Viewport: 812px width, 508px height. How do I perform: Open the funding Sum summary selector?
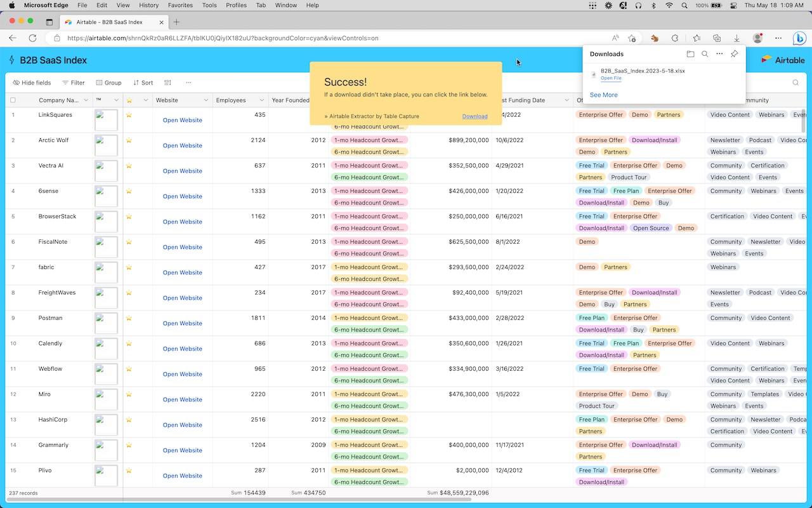click(x=458, y=493)
